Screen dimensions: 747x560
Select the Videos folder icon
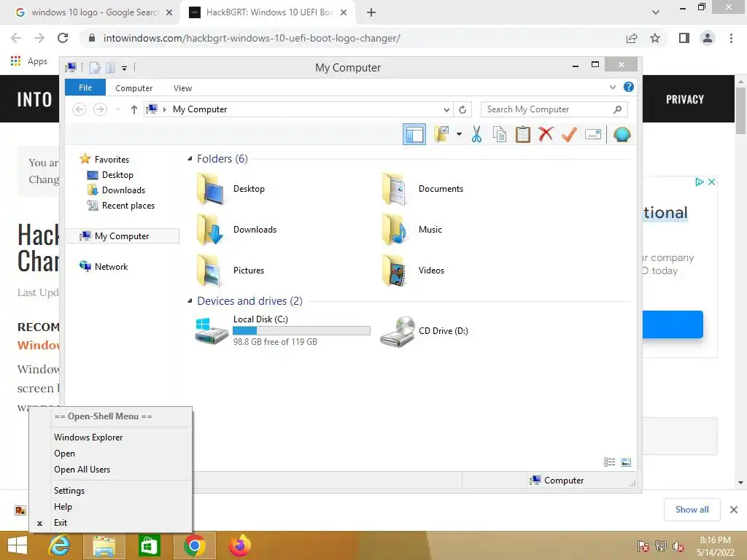pyautogui.click(x=395, y=271)
